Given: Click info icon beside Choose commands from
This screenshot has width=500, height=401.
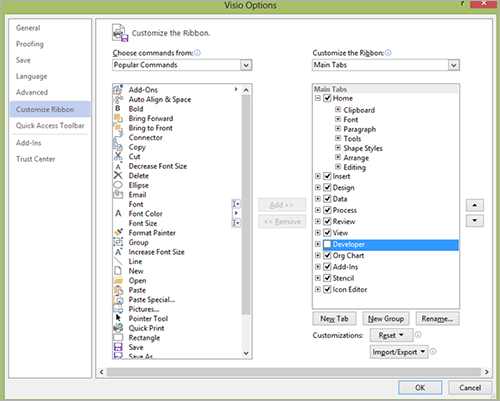Looking at the screenshot, I should (x=197, y=53).
